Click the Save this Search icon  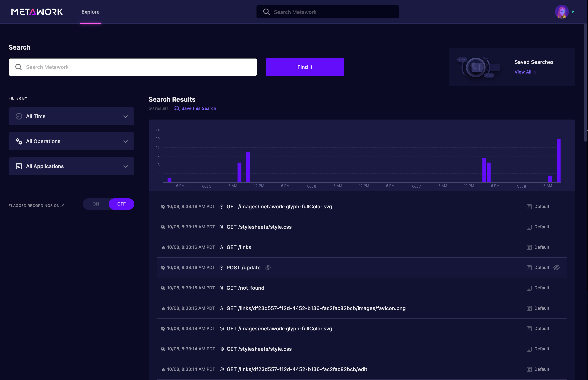coord(177,109)
